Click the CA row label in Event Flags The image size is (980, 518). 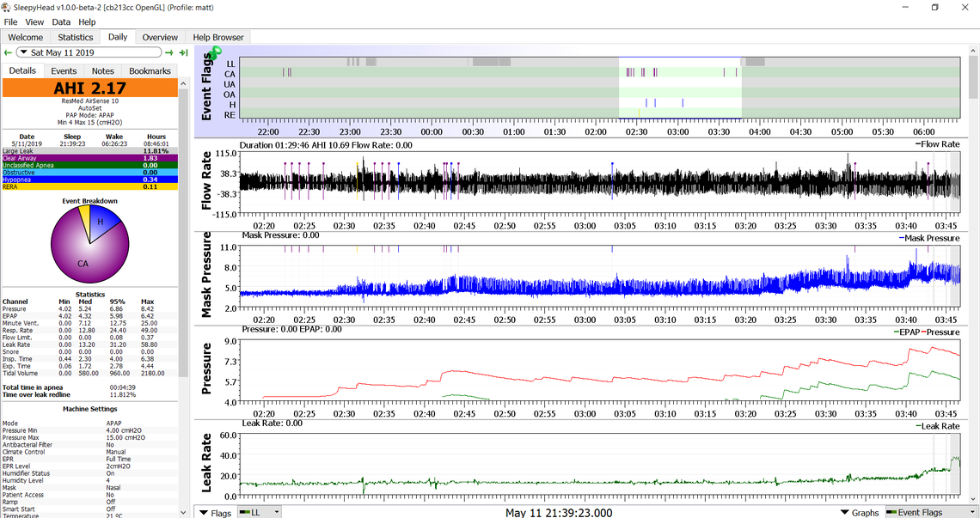[230, 74]
